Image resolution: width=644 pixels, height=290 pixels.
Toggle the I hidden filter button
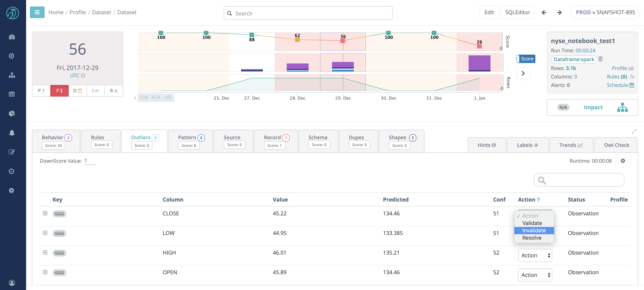(x=96, y=91)
